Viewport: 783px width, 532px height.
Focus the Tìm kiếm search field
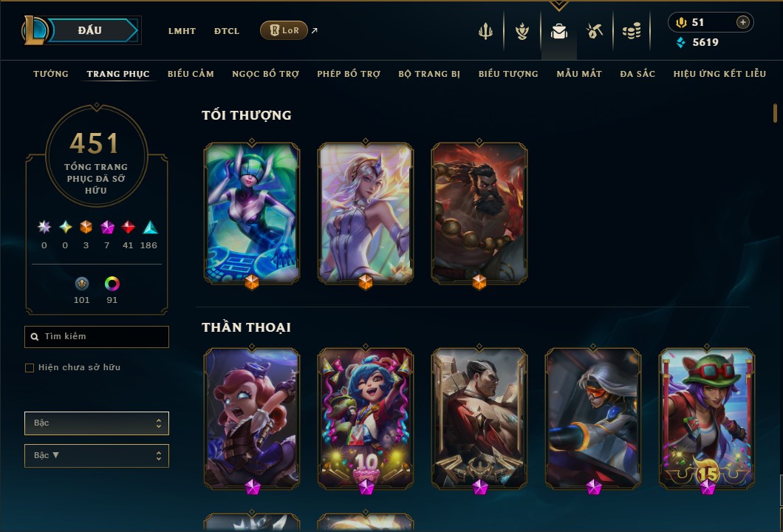pyautogui.click(x=97, y=337)
